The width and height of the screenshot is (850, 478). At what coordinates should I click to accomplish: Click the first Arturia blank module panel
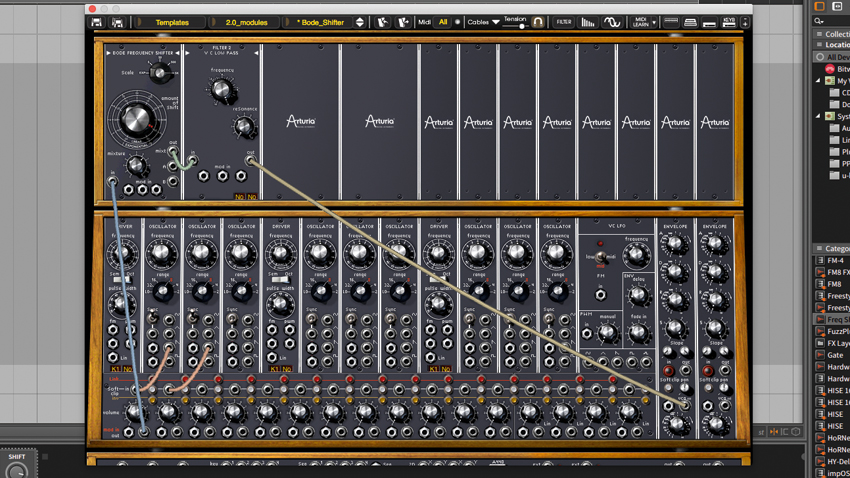(x=301, y=122)
